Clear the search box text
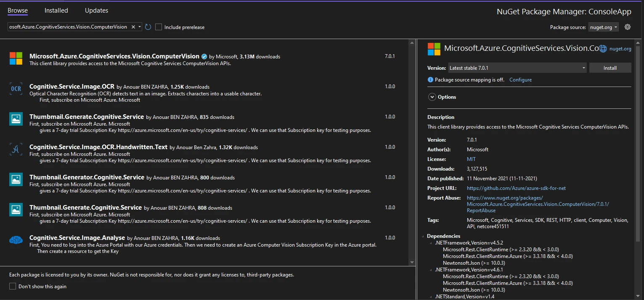644x300 pixels. (x=133, y=27)
